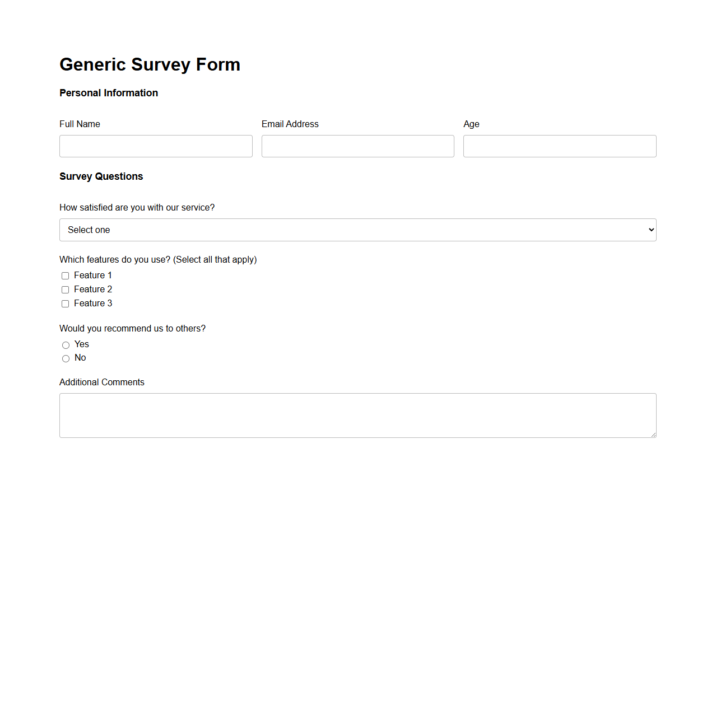Click the Full Name label

pyautogui.click(x=80, y=124)
